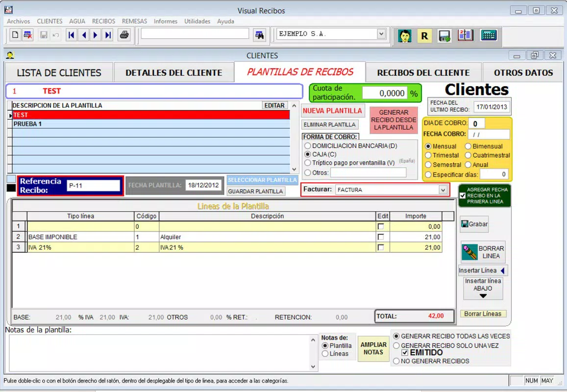This screenshot has height=392, width=567.
Task: Click the calendar book toolbar icon
Action: click(466, 35)
